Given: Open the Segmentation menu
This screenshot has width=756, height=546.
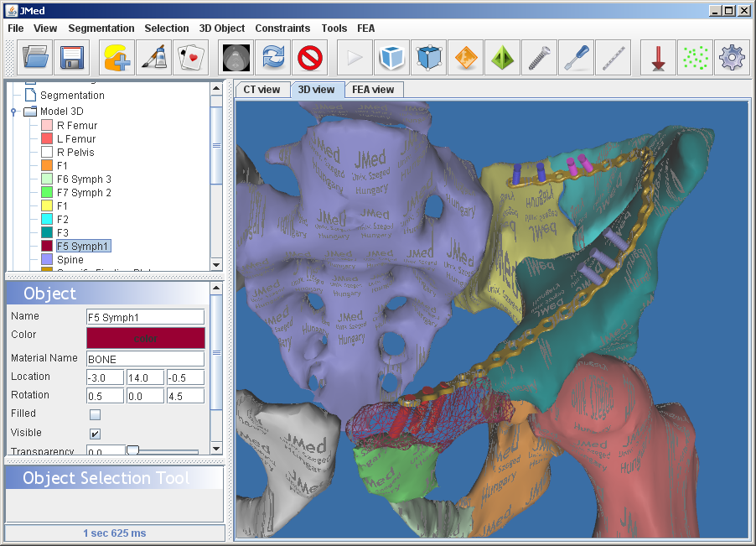Looking at the screenshot, I should pyautogui.click(x=101, y=29).
